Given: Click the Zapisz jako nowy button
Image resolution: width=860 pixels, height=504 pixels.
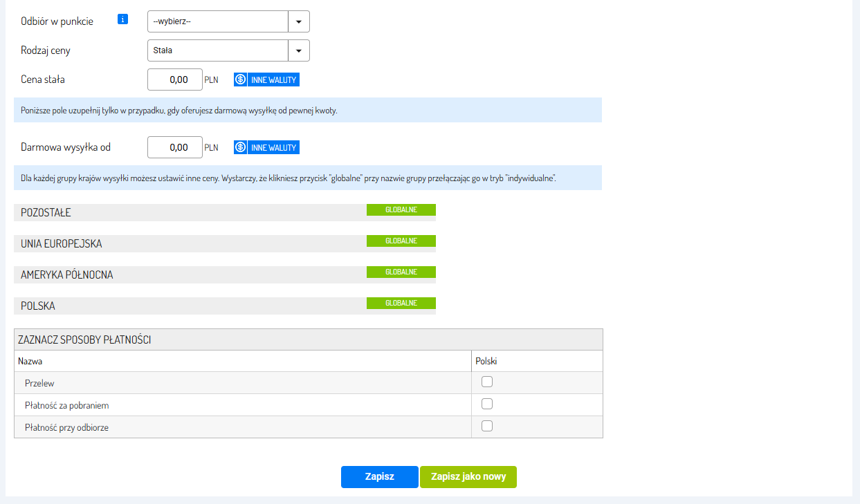Looking at the screenshot, I should tap(468, 477).
